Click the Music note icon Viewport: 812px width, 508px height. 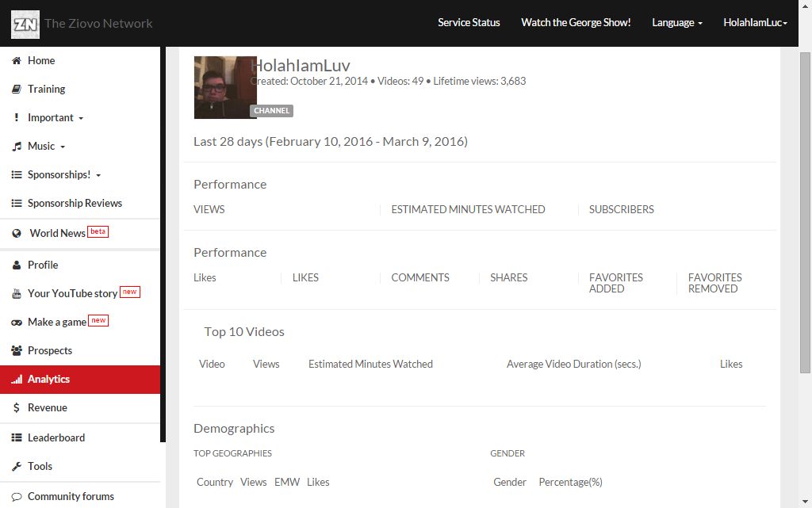[17, 147]
